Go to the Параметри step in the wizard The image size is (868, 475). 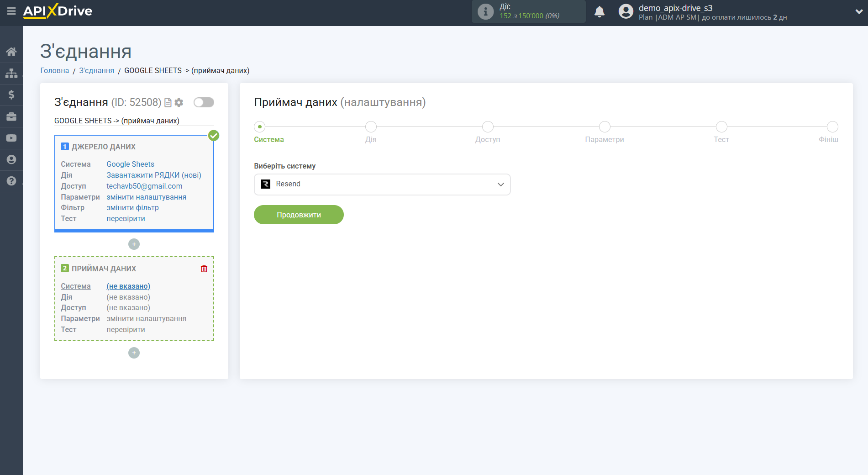(604, 127)
